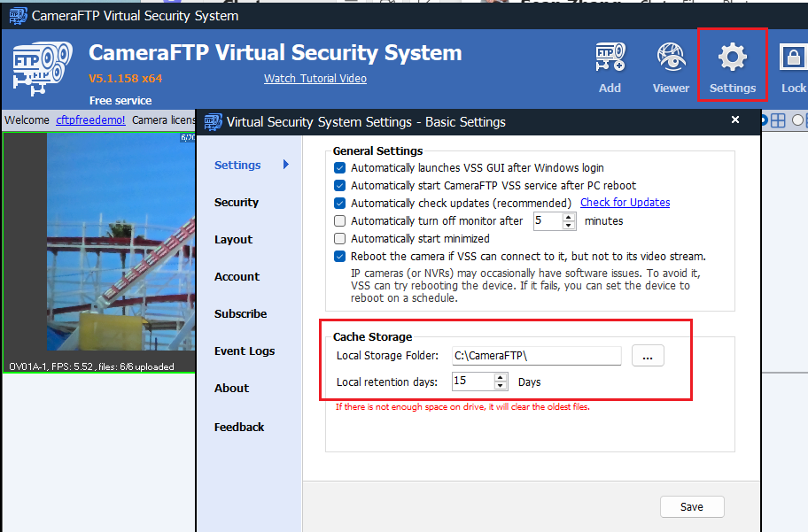Open the Check for Updates link
This screenshot has height=532, width=808.
[x=625, y=203]
